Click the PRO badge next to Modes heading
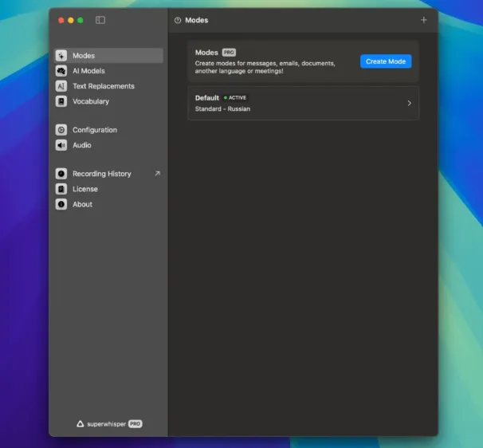The width and height of the screenshot is (483, 448). tap(229, 53)
